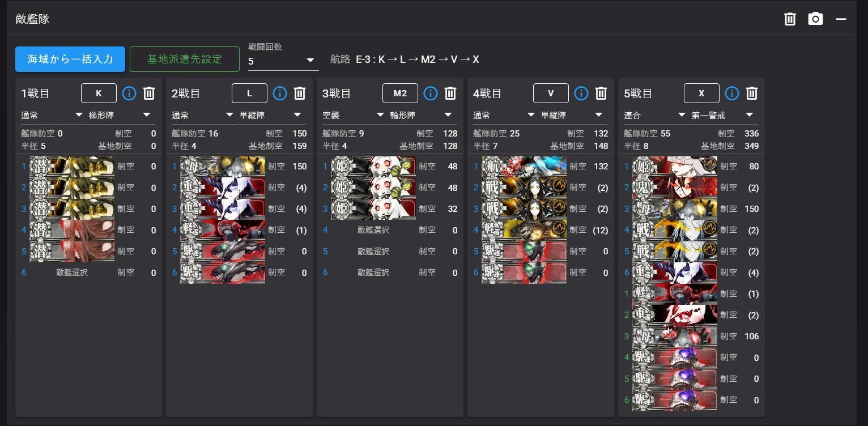Select destroyer enemy in battle 4 slot 5
868x426 pixels.
coord(524,251)
